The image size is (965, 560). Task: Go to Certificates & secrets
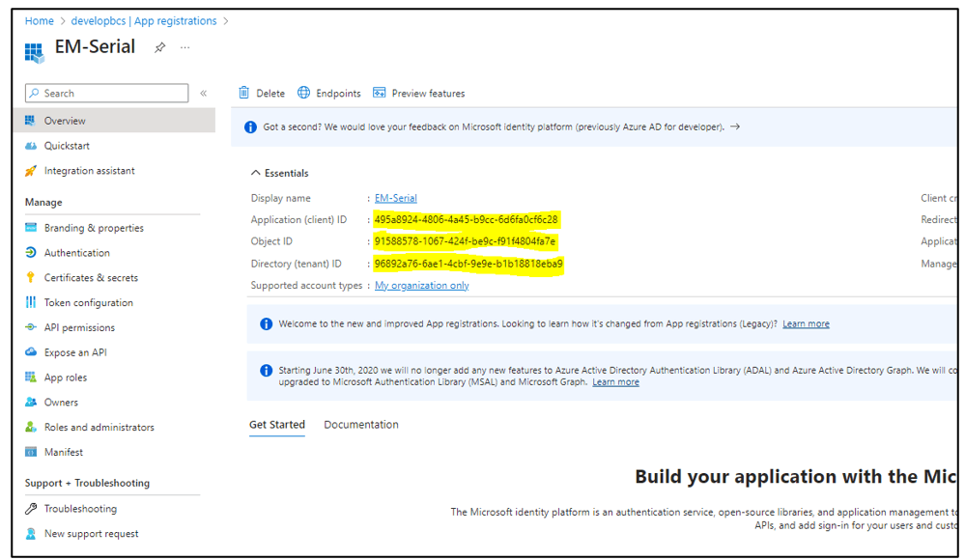(91, 278)
